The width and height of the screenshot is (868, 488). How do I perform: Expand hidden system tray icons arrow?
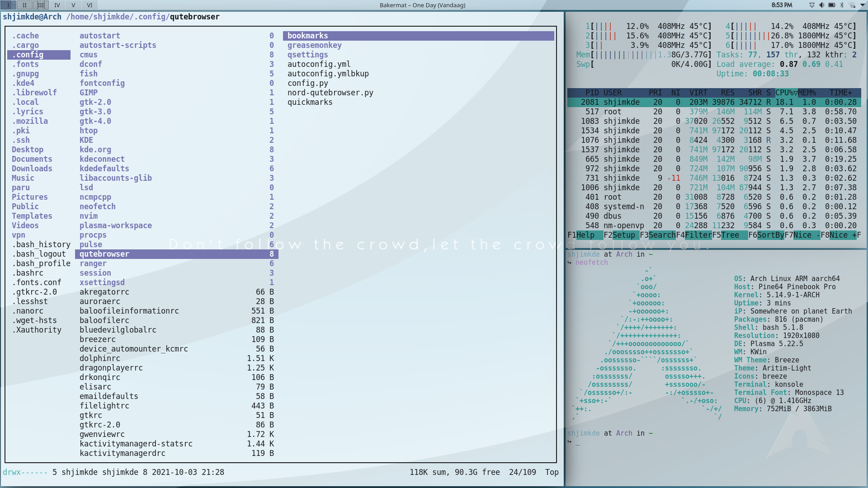pyautogui.click(x=863, y=5)
